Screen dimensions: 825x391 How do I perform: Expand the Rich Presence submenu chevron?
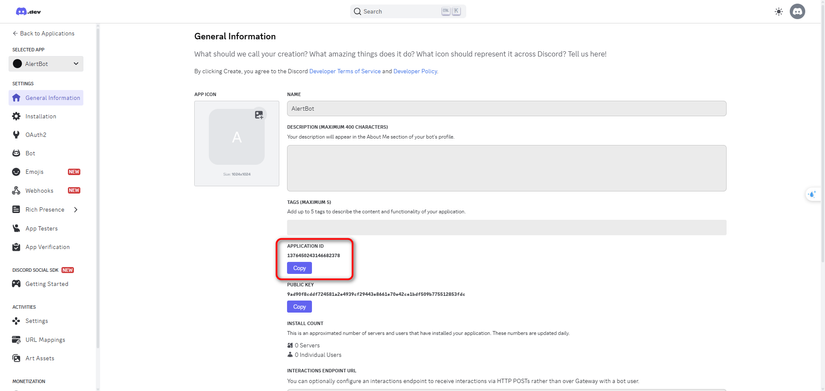76,209
